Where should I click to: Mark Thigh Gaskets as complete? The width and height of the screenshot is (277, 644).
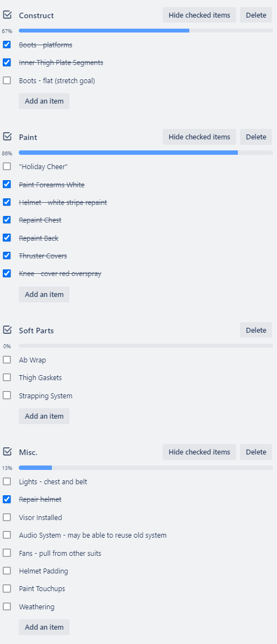pos(7,377)
